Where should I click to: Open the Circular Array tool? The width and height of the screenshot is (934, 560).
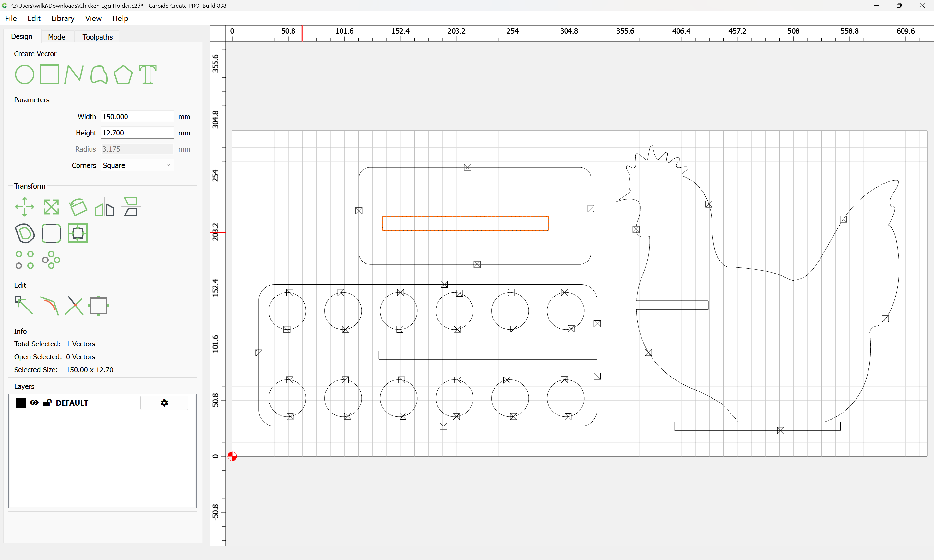[51, 260]
